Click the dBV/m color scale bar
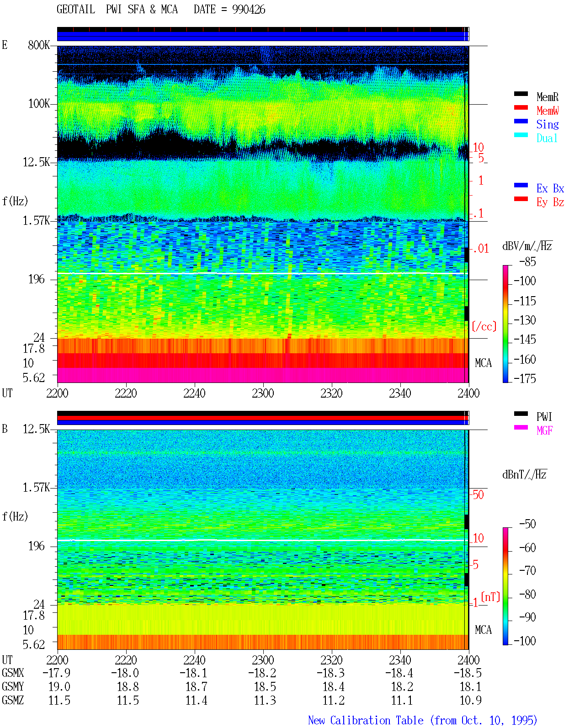Image resolution: width=585 pixels, height=728 pixels. point(505,324)
